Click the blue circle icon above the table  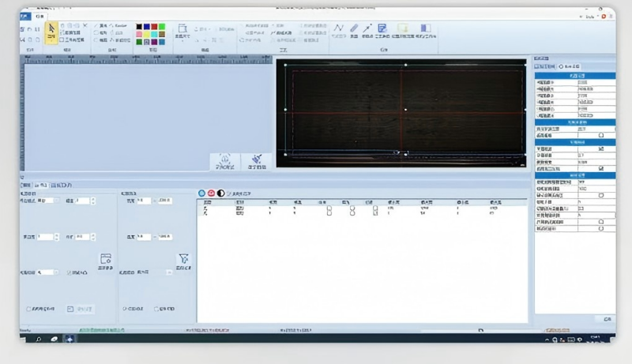click(201, 193)
